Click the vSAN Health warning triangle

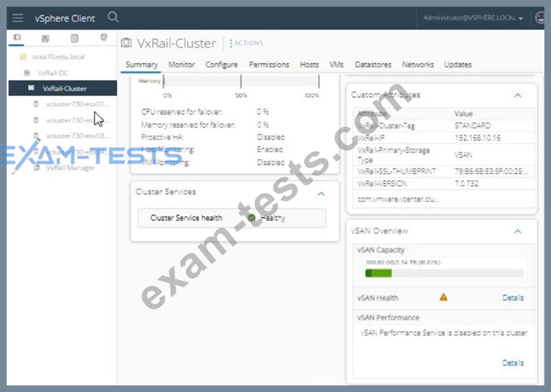pos(443,297)
